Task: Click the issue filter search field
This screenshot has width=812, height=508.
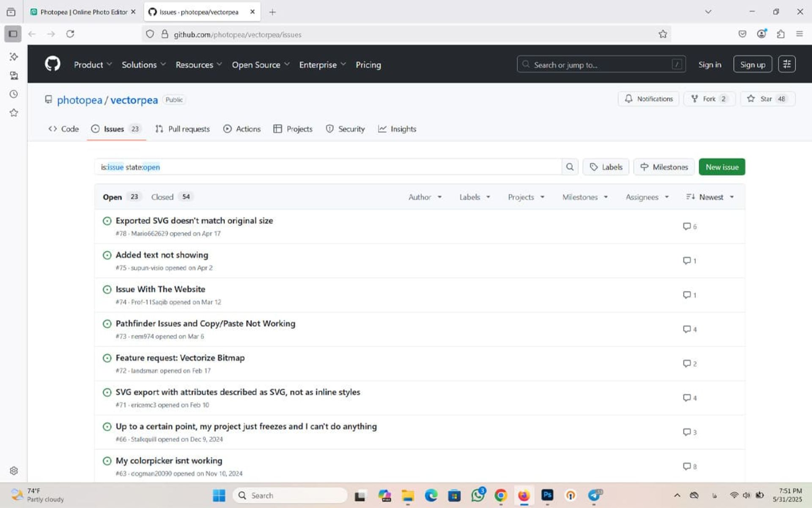Action: click(328, 167)
